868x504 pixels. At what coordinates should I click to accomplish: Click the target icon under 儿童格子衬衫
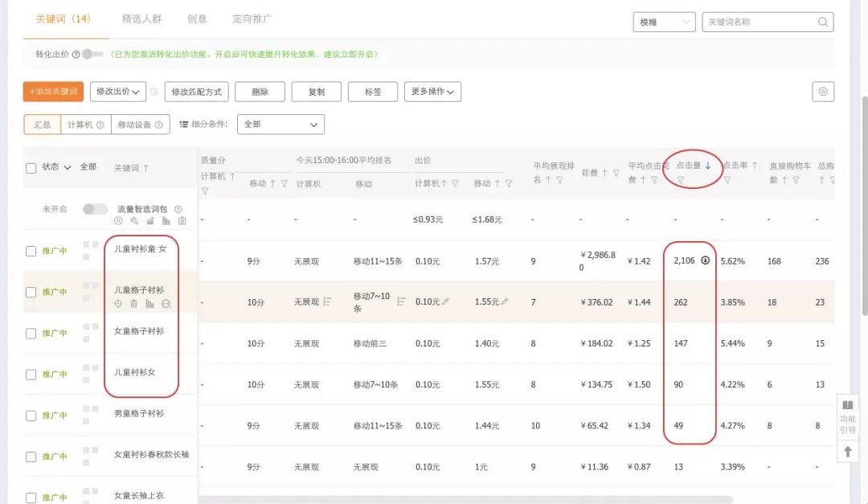[x=118, y=304]
